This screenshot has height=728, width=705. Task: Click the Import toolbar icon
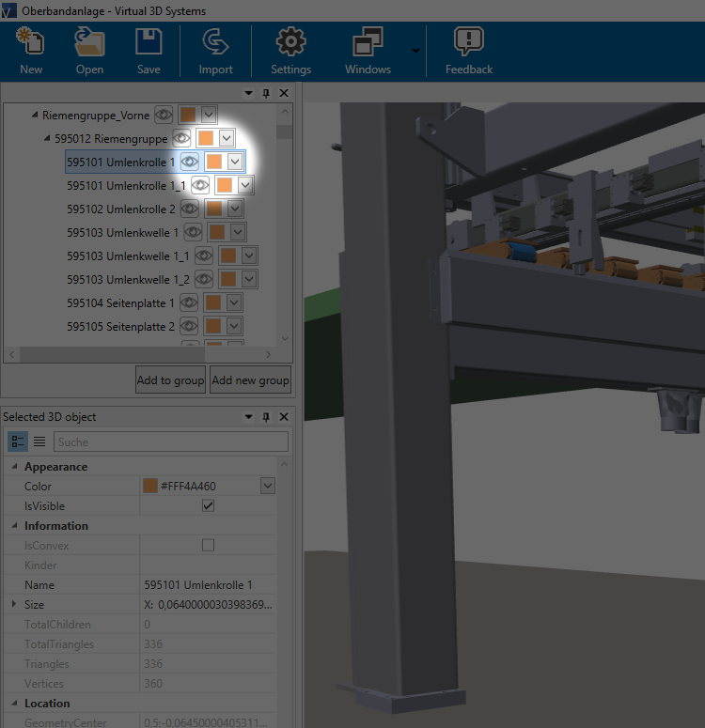point(215,41)
